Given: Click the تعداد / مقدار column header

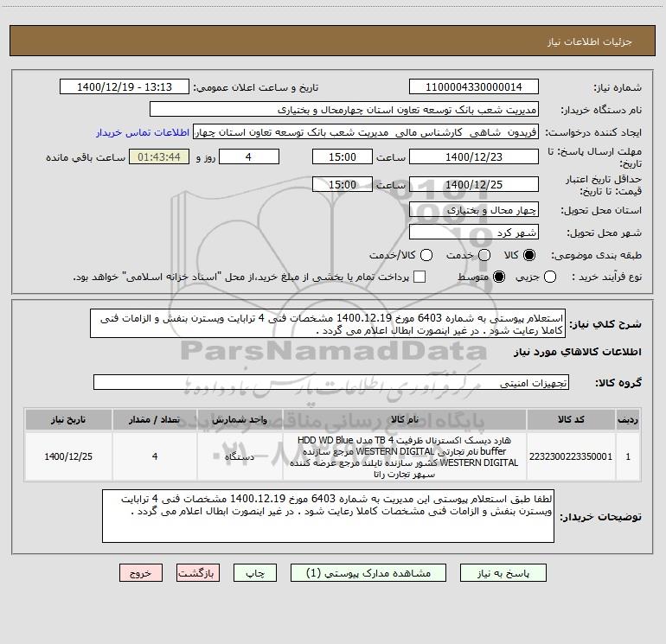Looking at the screenshot, I should tap(155, 420).
